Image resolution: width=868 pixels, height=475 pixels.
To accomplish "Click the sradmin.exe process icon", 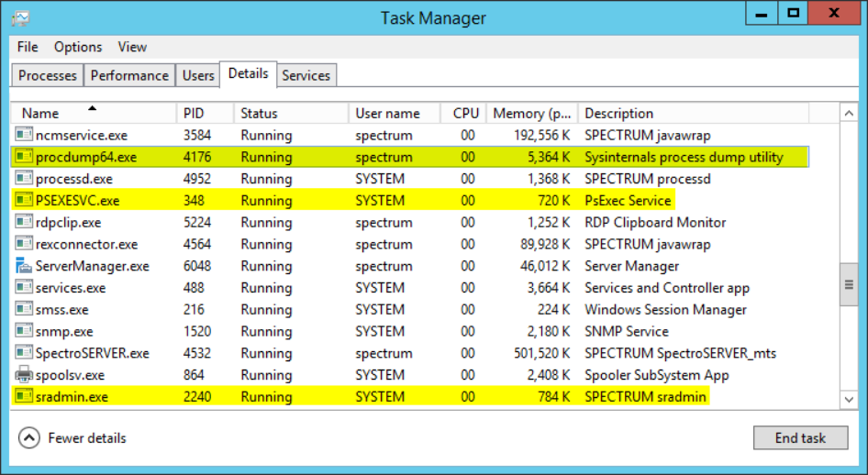I will (24, 397).
